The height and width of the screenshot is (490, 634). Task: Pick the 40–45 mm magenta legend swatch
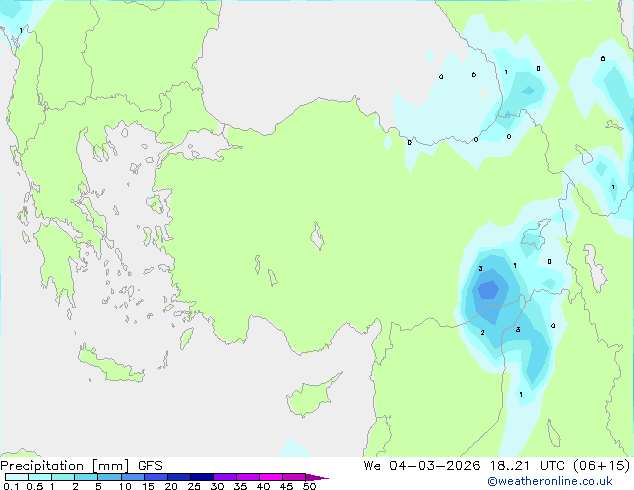coord(271,477)
